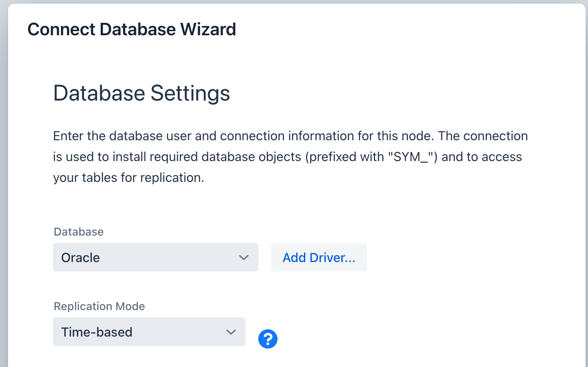
Task: Click the Connect Database Wizard title
Action: pyautogui.click(x=132, y=29)
